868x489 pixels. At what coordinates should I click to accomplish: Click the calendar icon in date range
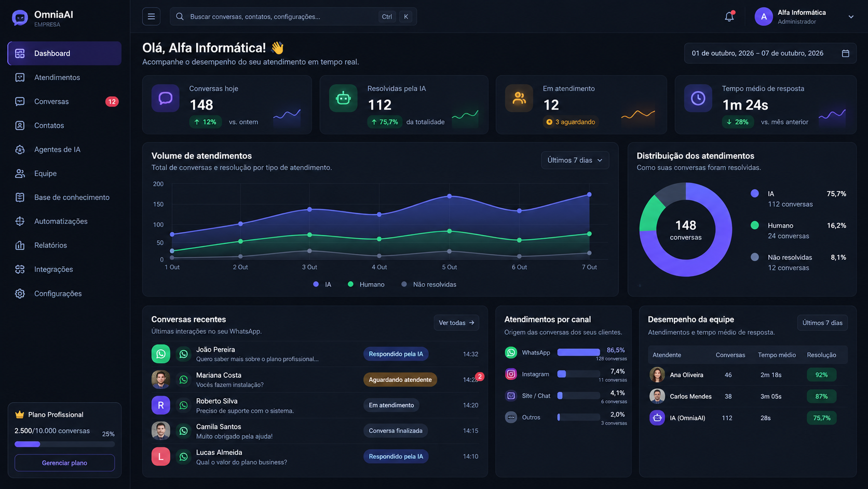(x=845, y=54)
